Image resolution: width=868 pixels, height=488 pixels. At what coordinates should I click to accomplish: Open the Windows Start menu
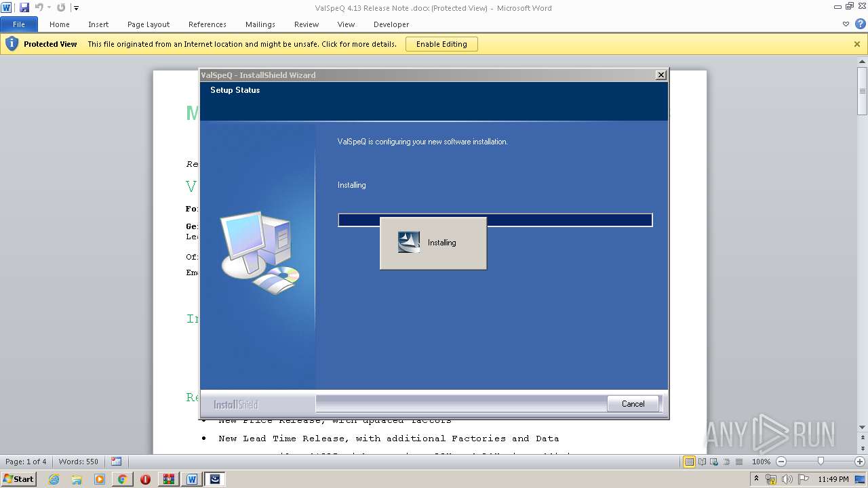tap(18, 479)
